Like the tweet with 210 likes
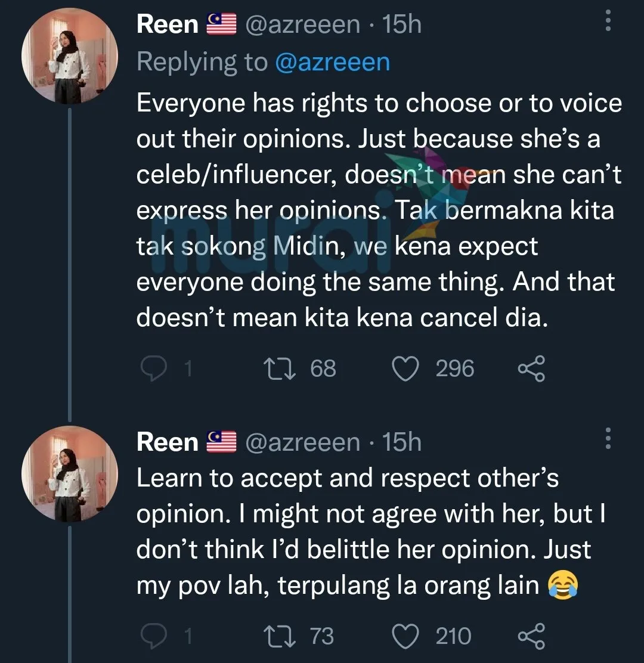The width and height of the screenshot is (644, 663). 406,636
